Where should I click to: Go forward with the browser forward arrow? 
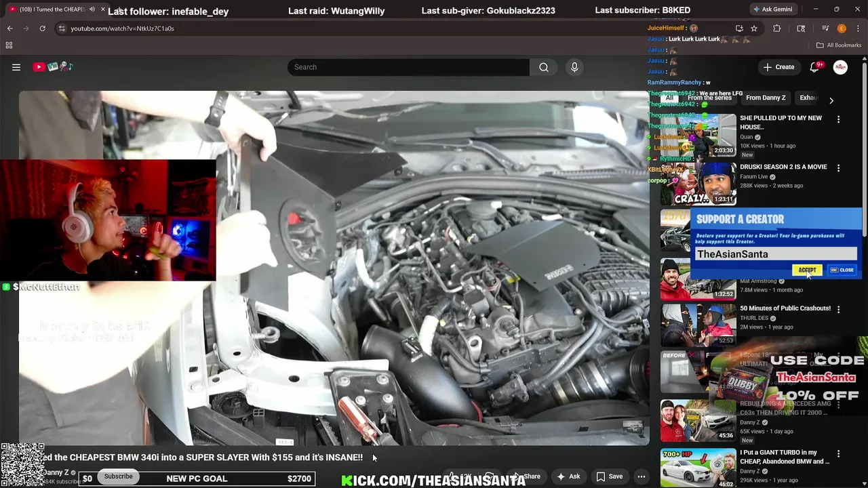[x=26, y=28]
